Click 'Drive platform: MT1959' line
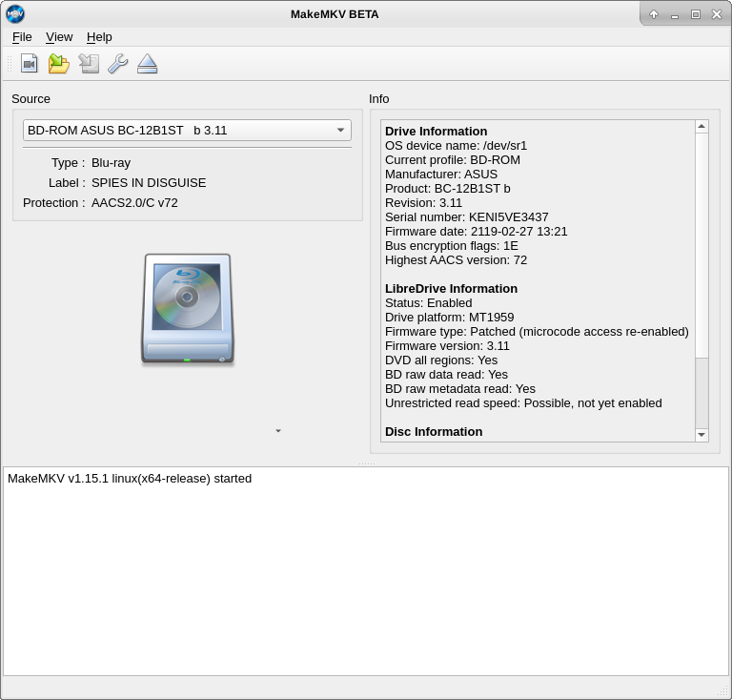 [450, 317]
